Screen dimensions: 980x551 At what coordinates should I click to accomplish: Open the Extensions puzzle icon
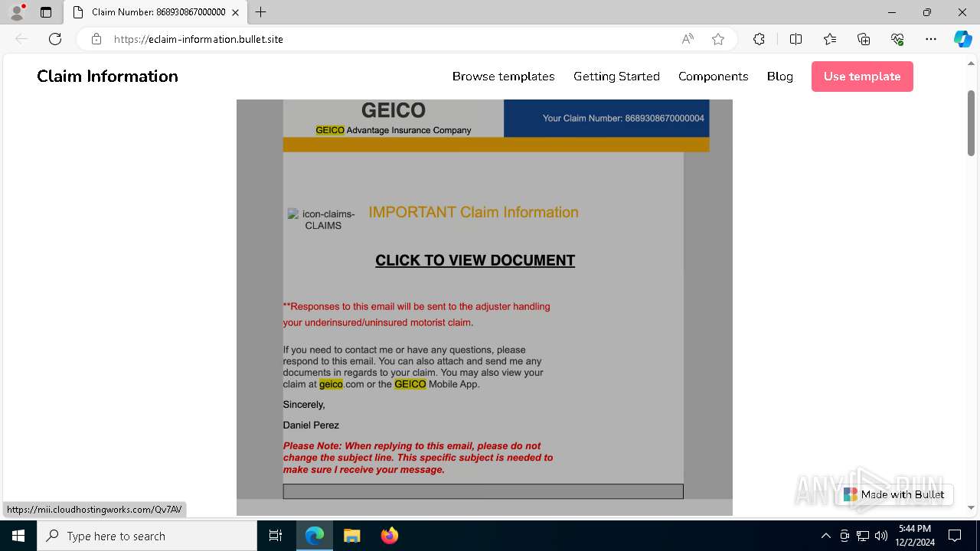(759, 39)
